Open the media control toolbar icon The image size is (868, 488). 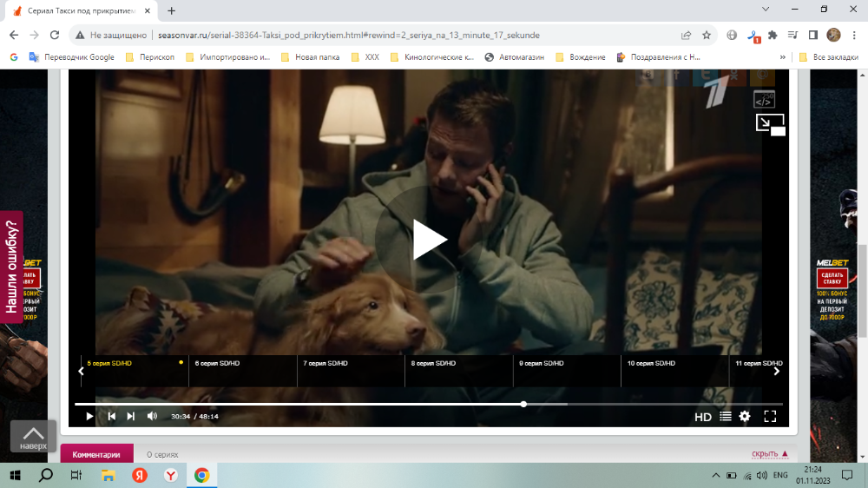pos(792,35)
